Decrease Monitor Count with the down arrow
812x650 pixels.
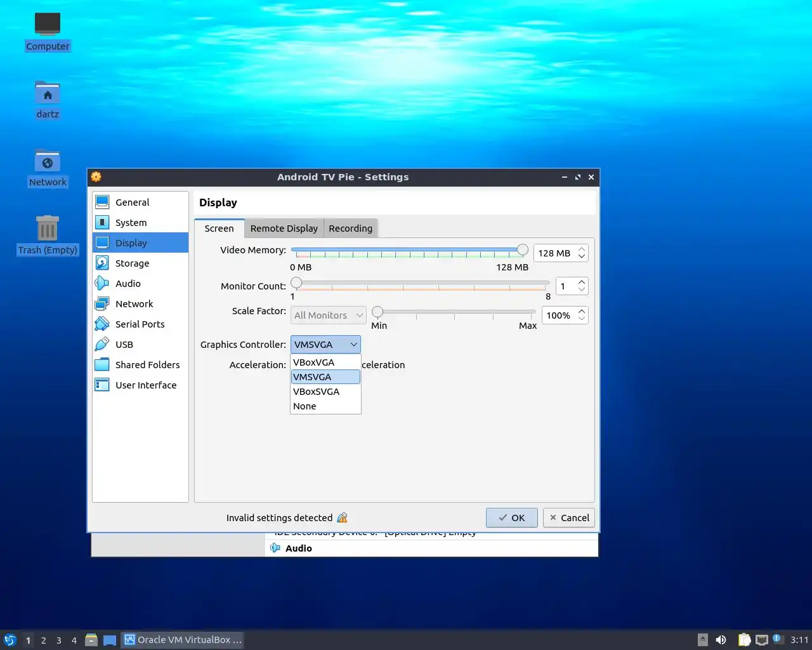[x=582, y=290]
